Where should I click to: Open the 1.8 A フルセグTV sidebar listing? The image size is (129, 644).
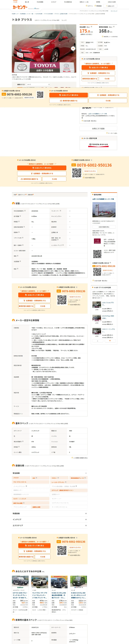tap(108, 304)
